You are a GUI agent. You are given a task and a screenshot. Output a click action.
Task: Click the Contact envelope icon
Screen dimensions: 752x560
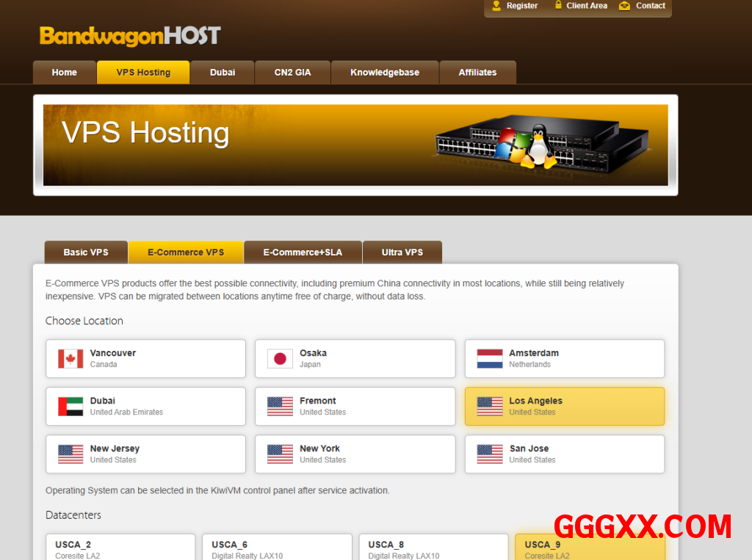click(624, 6)
